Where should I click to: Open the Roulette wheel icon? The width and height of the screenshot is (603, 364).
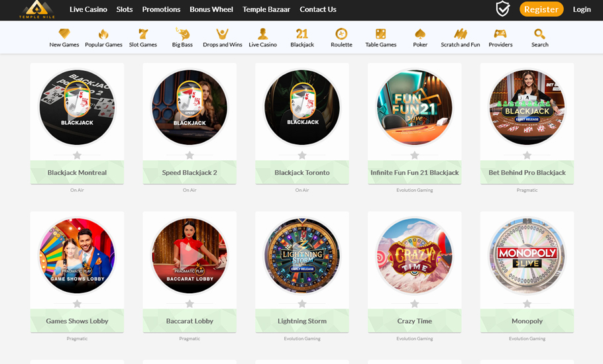click(x=341, y=34)
